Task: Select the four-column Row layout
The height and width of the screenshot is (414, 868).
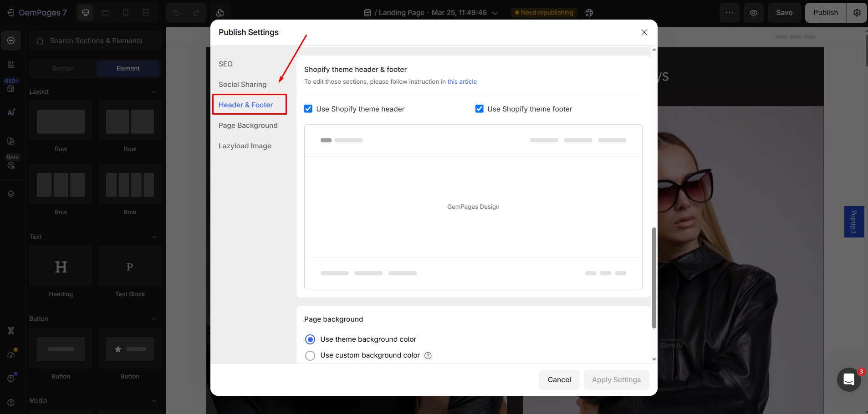Action: (130, 184)
